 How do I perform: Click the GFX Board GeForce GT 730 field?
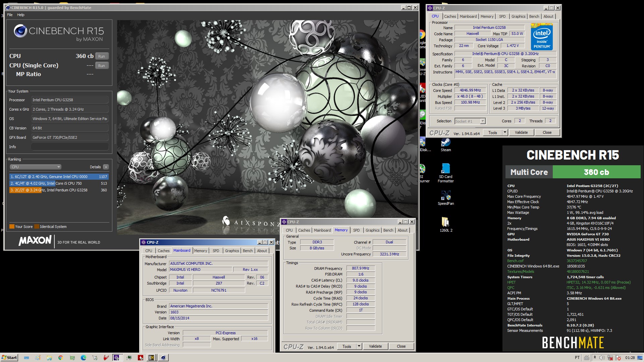pyautogui.click(x=70, y=137)
